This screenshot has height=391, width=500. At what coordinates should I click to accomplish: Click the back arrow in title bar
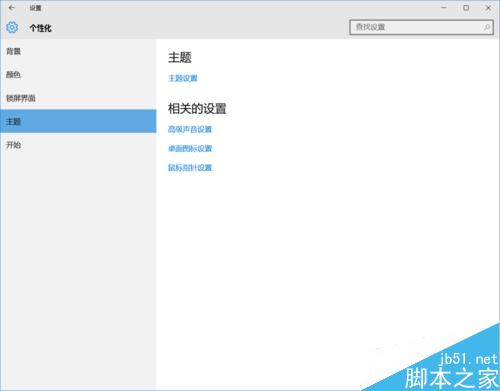tap(12, 7)
